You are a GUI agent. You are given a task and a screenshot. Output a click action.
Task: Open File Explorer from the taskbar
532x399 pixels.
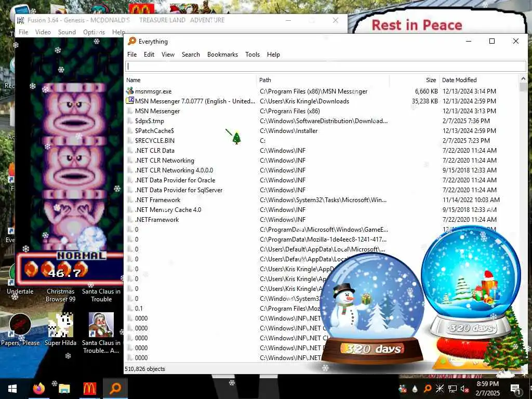pyautogui.click(x=64, y=389)
